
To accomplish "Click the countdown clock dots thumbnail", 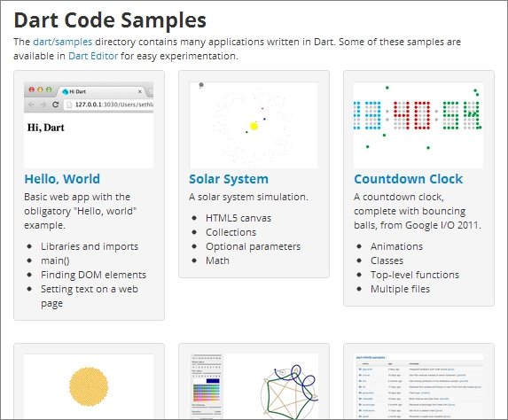I will pyautogui.click(x=418, y=125).
